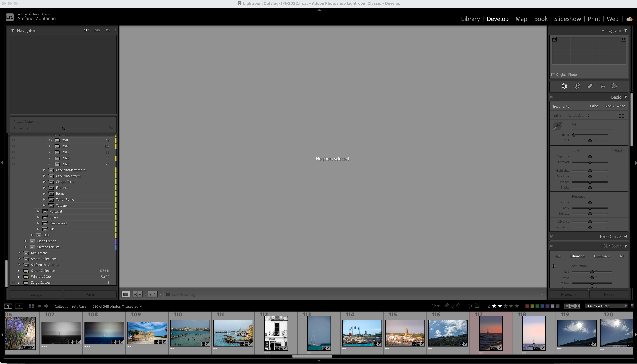Toggle the Basic panel eye switch
The image size is (637, 364).
(552, 97)
